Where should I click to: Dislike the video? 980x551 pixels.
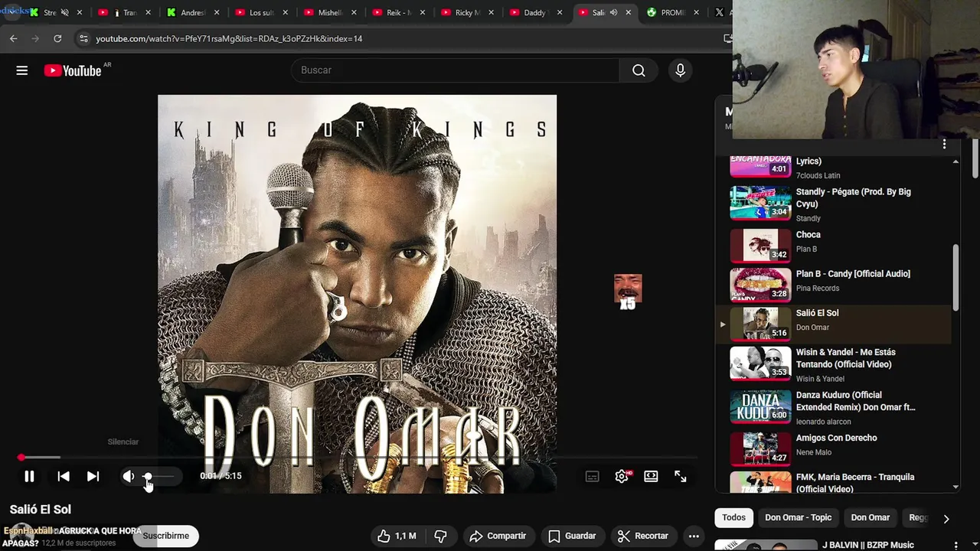441,536
